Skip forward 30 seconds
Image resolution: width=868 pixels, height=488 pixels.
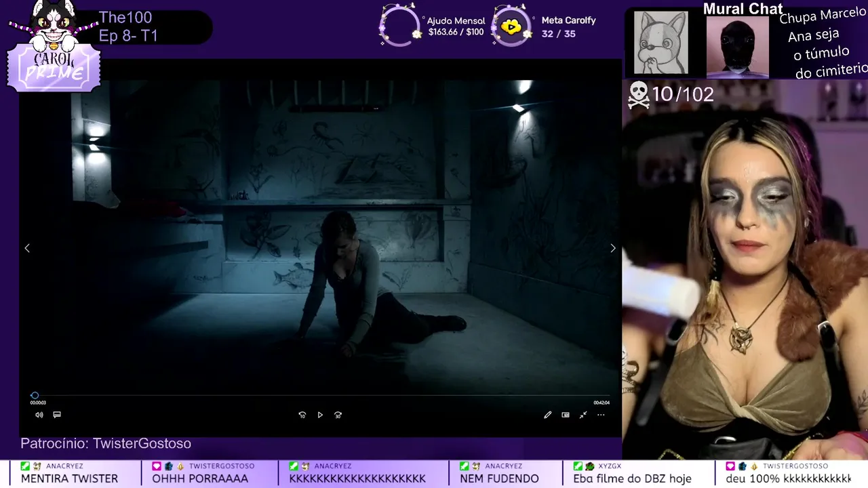click(338, 415)
